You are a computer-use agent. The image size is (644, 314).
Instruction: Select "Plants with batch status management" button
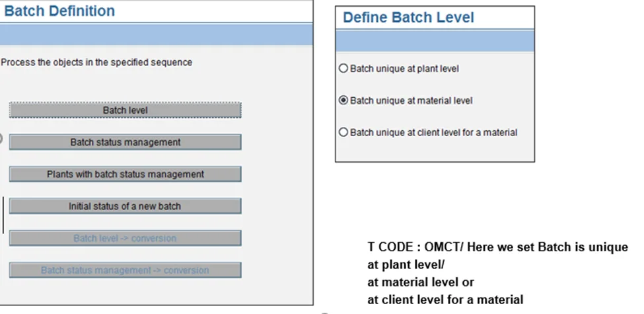point(125,175)
